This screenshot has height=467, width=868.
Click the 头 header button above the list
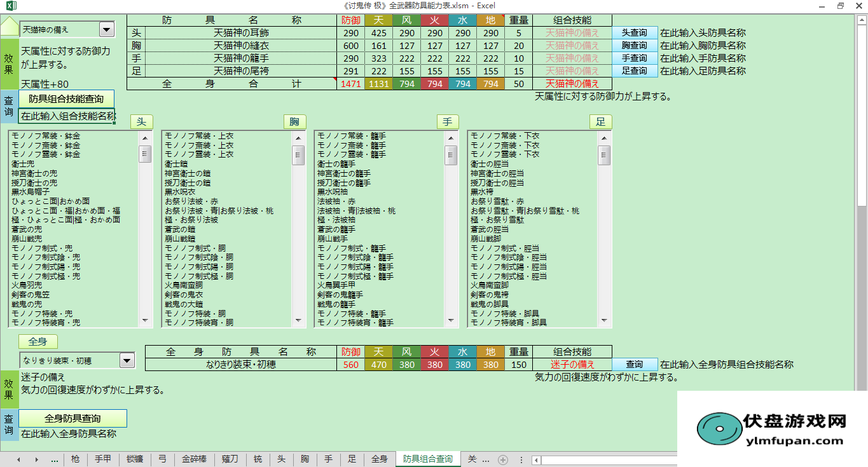tap(142, 122)
